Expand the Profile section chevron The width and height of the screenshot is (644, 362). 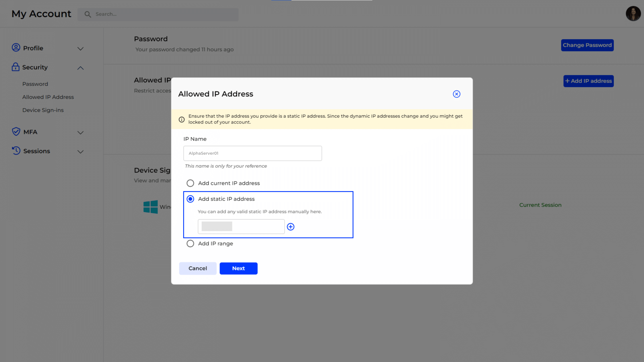pos(80,48)
